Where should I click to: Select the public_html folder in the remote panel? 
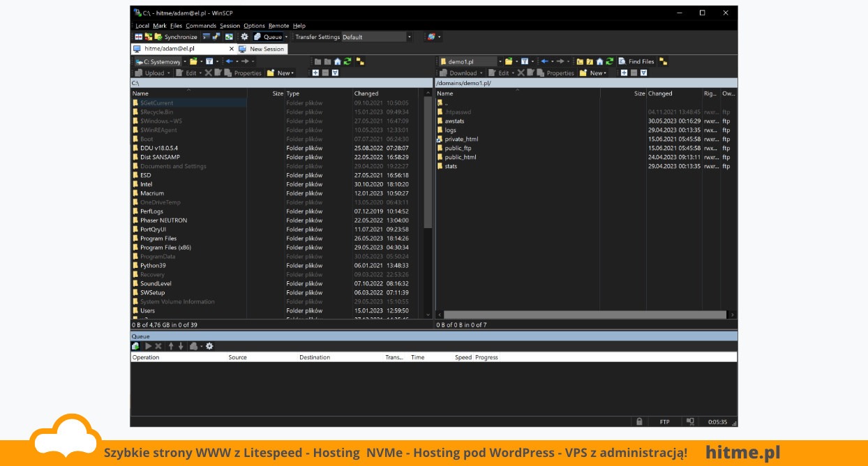[460, 157]
